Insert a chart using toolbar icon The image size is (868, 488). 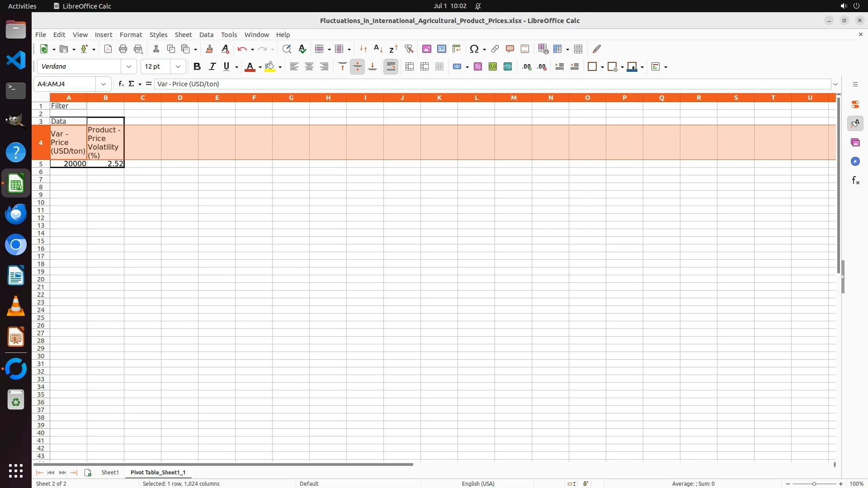coord(442,49)
